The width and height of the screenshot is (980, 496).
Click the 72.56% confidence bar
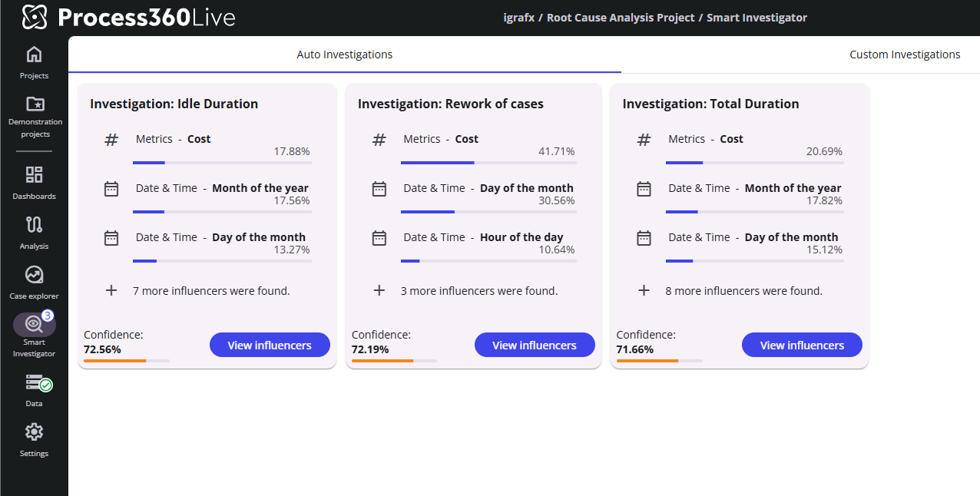(127, 361)
